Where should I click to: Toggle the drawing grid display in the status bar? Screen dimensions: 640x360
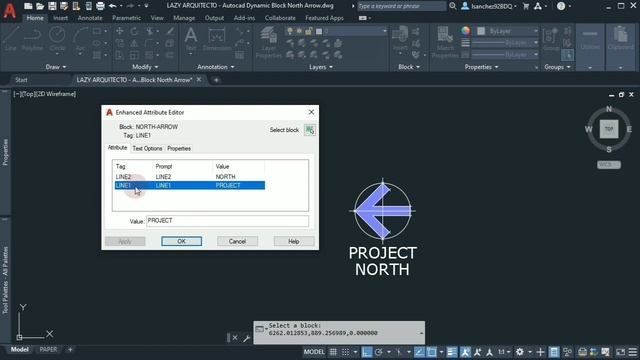click(x=333, y=352)
